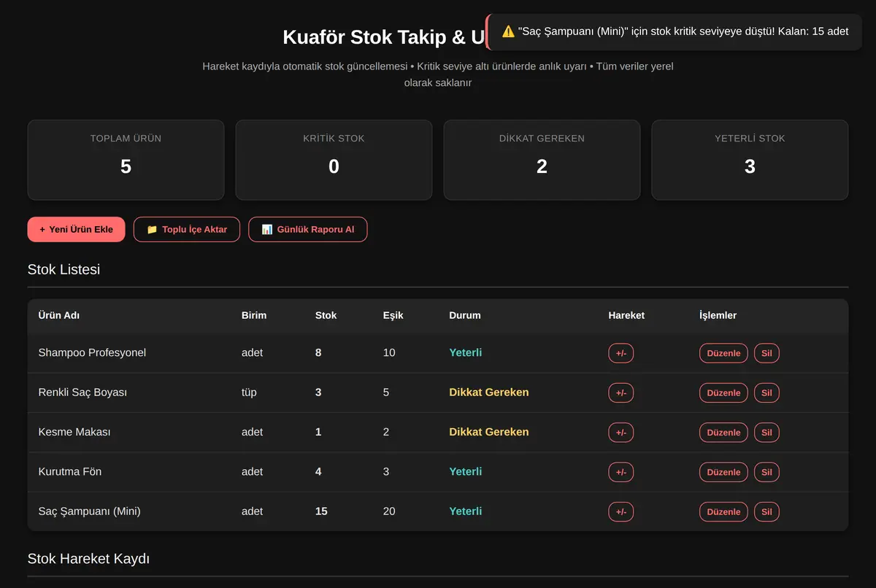The width and height of the screenshot is (876, 588).
Task: Open +/- movement for Saç Şampuanı (Mini)
Action: pos(620,511)
